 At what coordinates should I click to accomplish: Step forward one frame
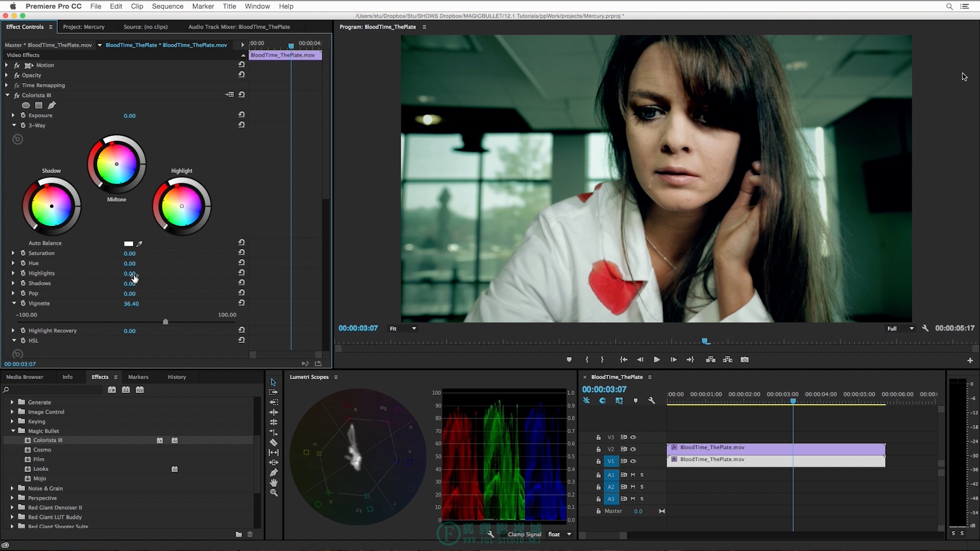(x=674, y=360)
